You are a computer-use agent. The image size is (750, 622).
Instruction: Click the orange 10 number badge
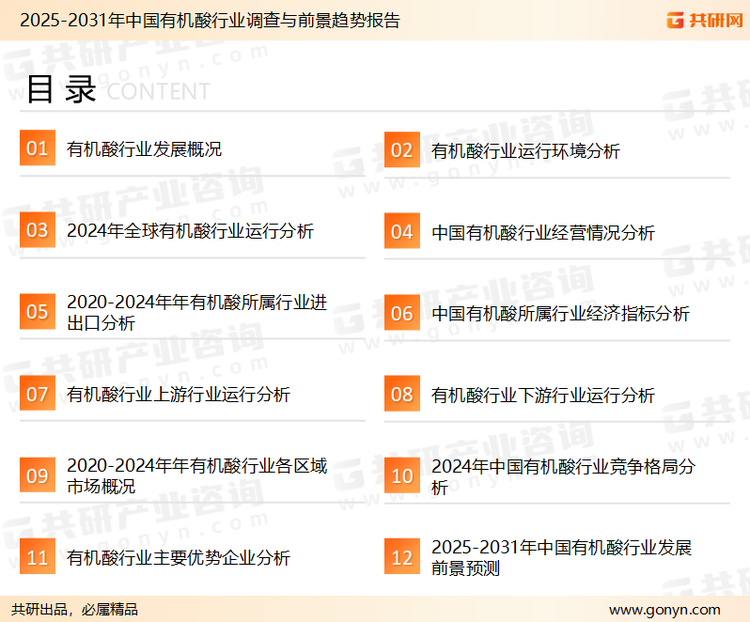click(x=402, y=476)
